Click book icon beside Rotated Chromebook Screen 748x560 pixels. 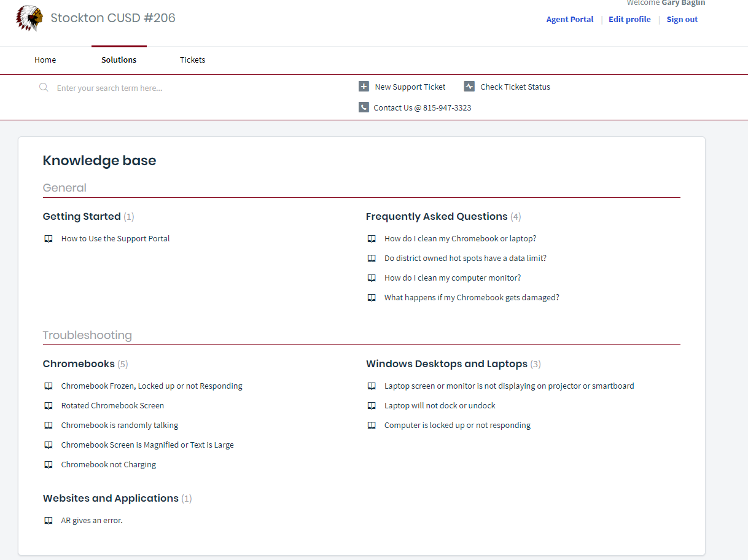pos(49,406)
